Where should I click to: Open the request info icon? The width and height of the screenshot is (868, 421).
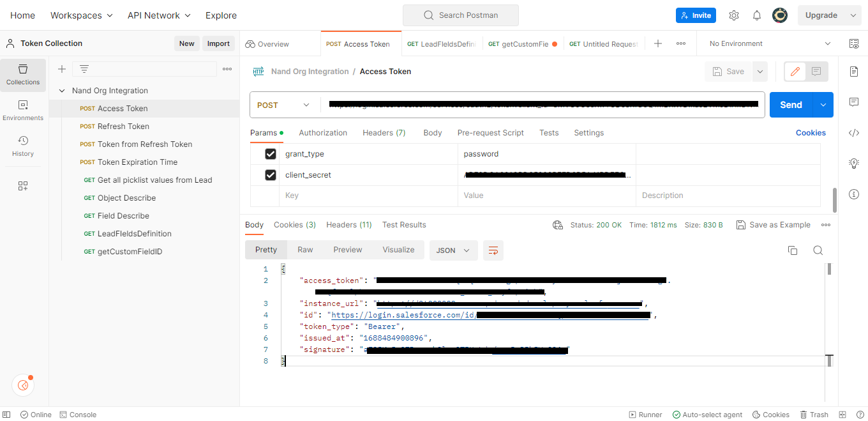click(x=854, y=194)
